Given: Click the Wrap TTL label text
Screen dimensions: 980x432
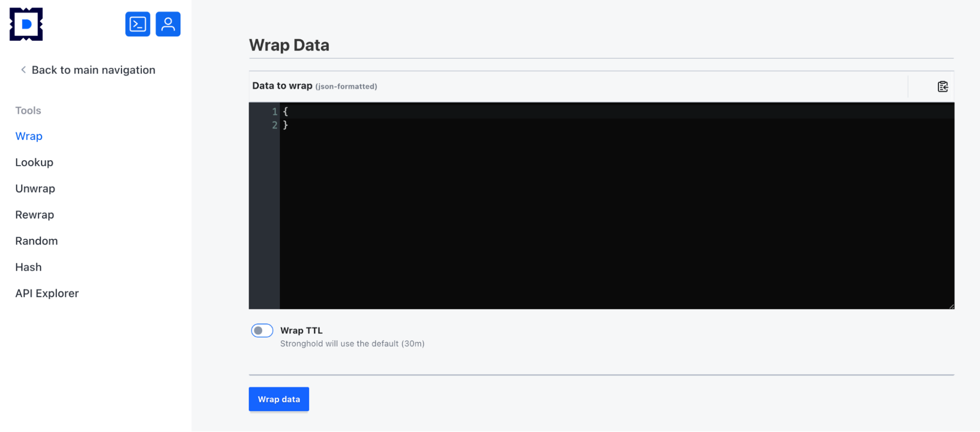Looking at the screenshot, I should coord(301,330).
